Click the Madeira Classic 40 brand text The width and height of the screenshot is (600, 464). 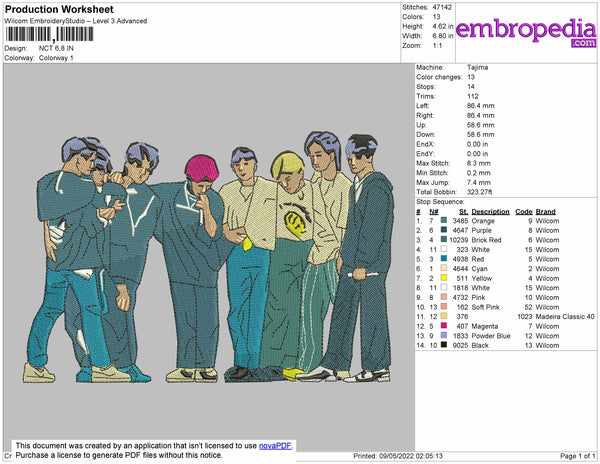565,317
